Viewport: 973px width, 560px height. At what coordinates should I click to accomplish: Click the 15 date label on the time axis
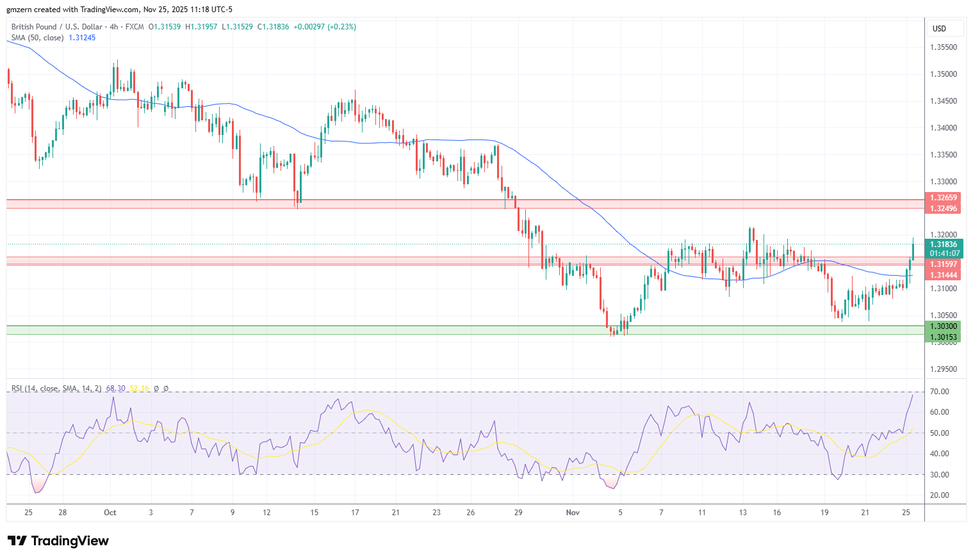tap(314, 513)
